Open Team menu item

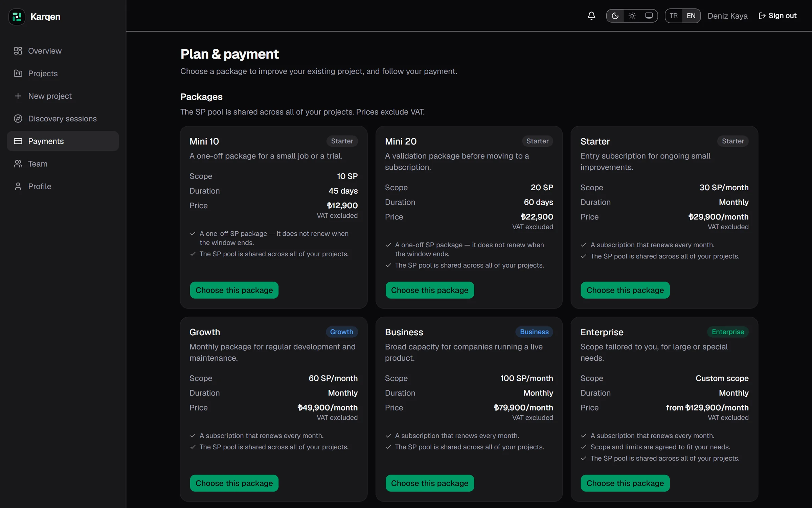(63, 164)
